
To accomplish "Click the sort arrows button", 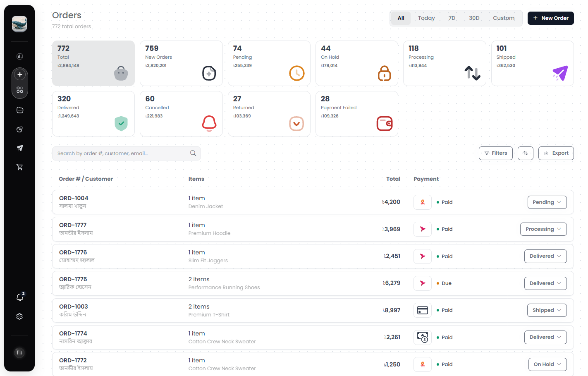I will click(x=526, y=153).
